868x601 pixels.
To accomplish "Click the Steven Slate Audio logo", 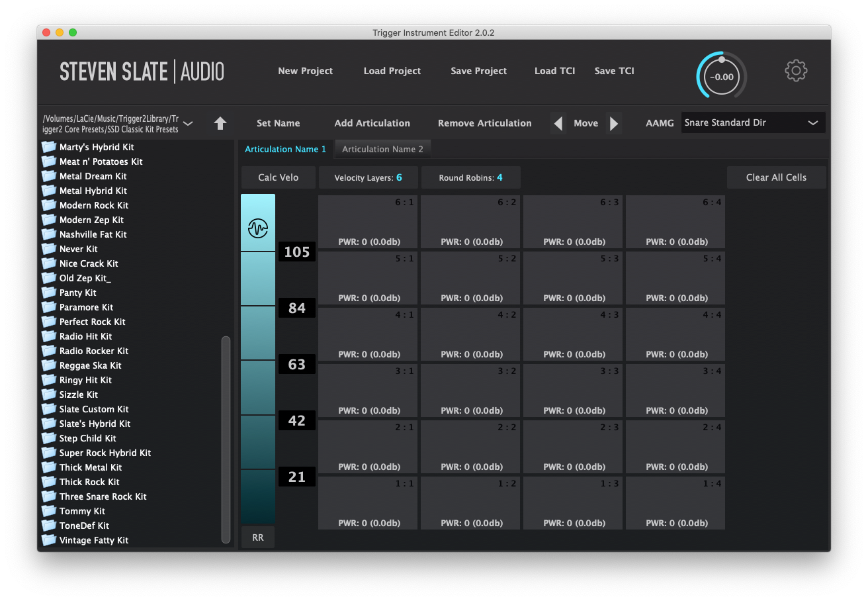I will coord(141,71).
